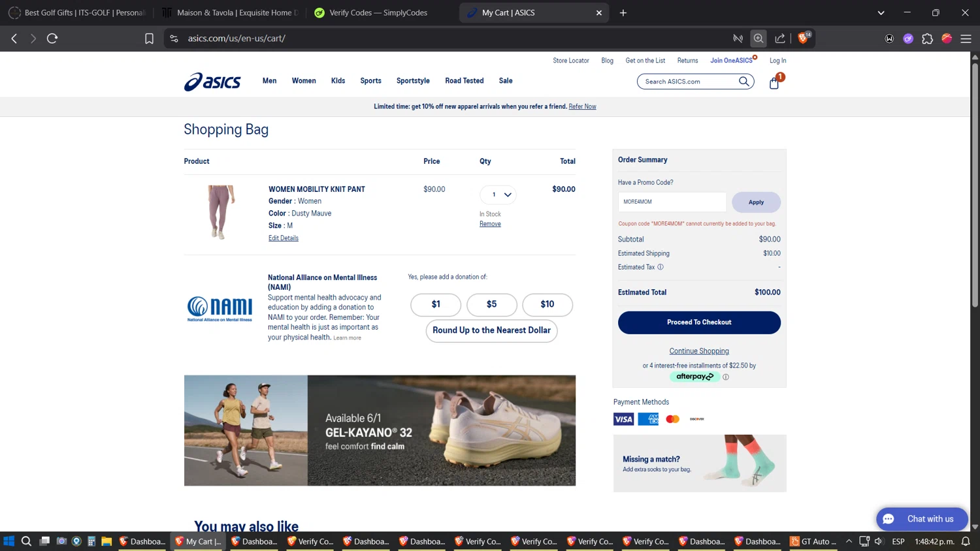Open the Sale menu
The width and height of the screenshot is (980, 551).
(506, 81)
